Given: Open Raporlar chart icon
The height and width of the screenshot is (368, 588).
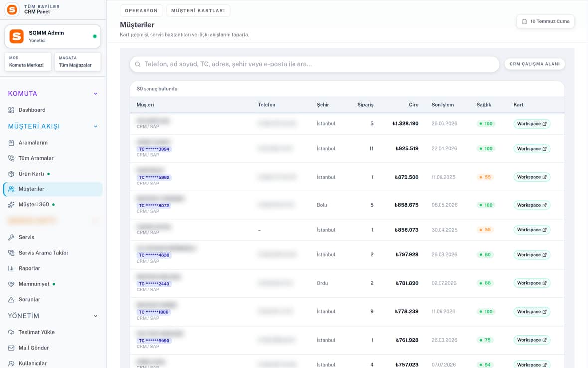Looking at the screenshot, I should click(11, 269).
